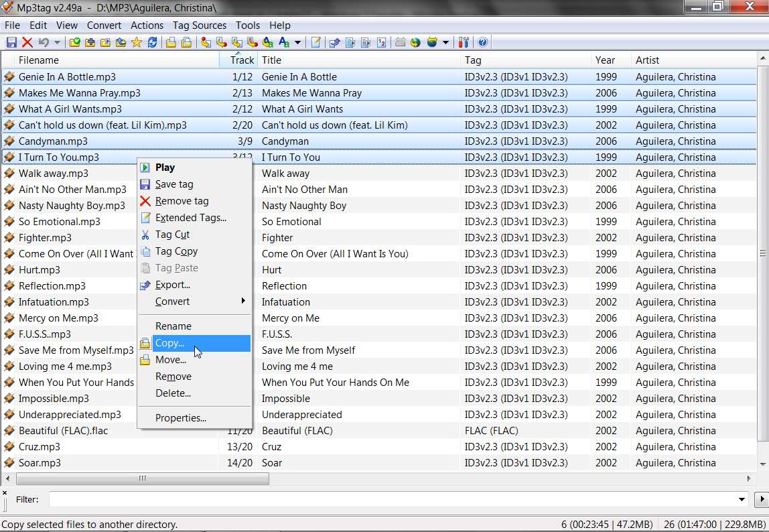Select the 'Genie In A Bottle.mp3' file row
Image resolution: width=769 pixels, height=532 pixels.
point(378,77)
